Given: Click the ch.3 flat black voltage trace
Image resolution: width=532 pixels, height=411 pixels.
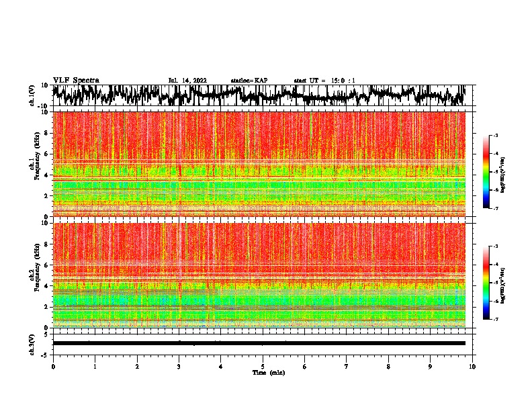Looking at the screenshot, I should tap(259, 343).
